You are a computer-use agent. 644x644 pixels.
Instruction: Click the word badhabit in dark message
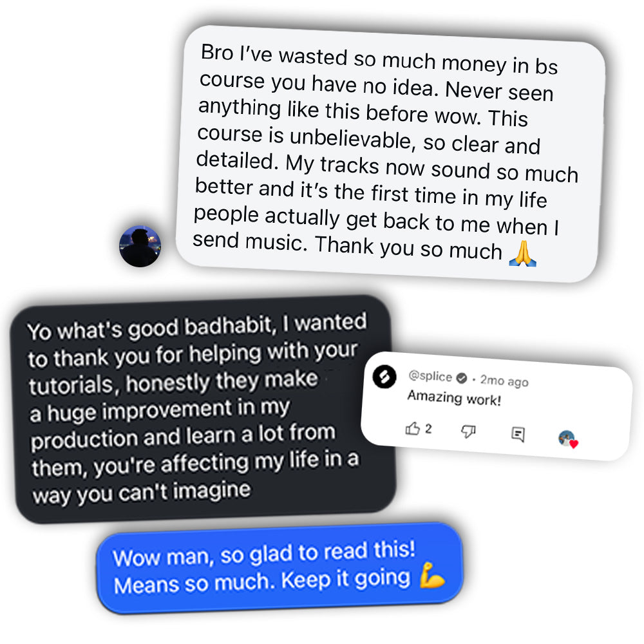(x=229, y=326)
